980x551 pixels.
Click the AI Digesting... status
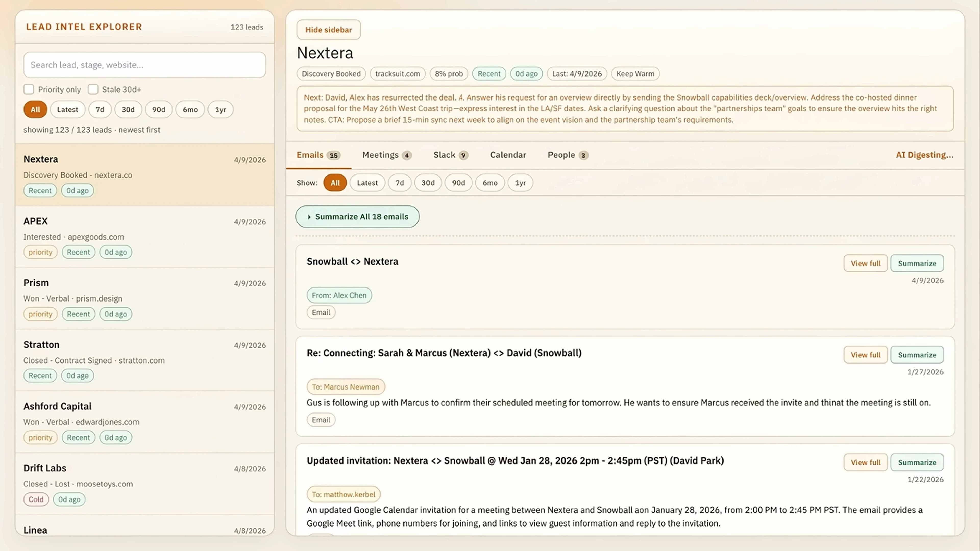[x=924, y=155]
